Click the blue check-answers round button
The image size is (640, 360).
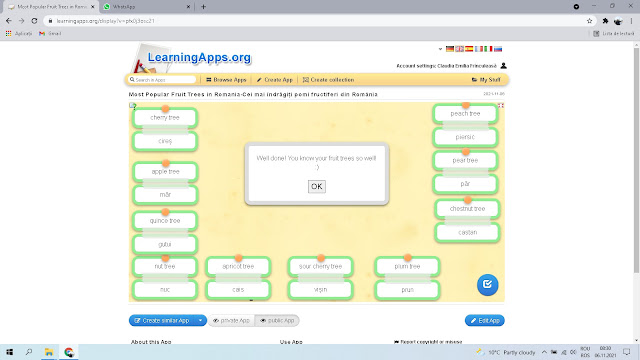487,284
